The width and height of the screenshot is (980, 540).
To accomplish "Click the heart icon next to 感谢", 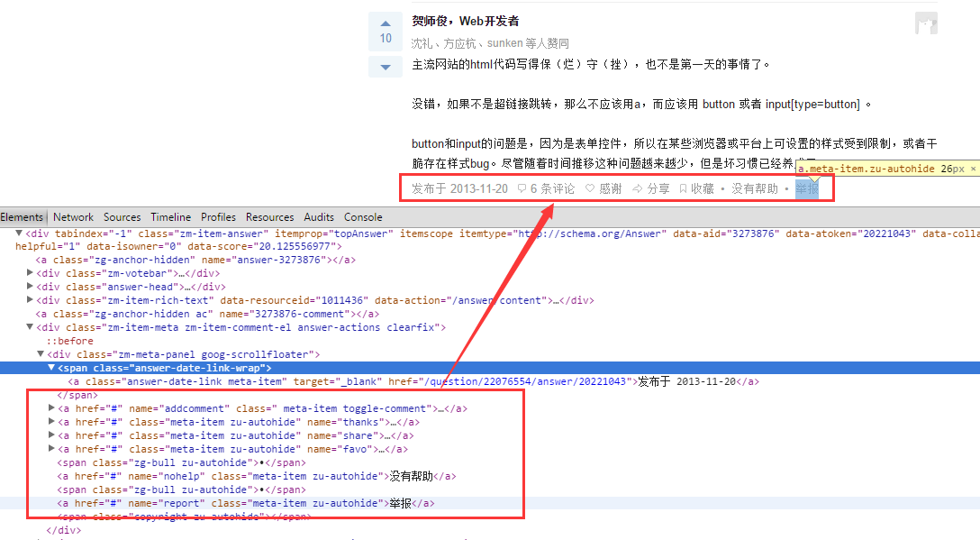I will [588, 188].
